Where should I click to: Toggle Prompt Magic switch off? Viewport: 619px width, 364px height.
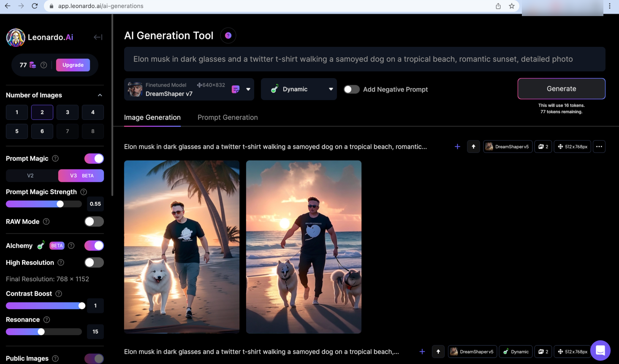click(x=94, y=158)
